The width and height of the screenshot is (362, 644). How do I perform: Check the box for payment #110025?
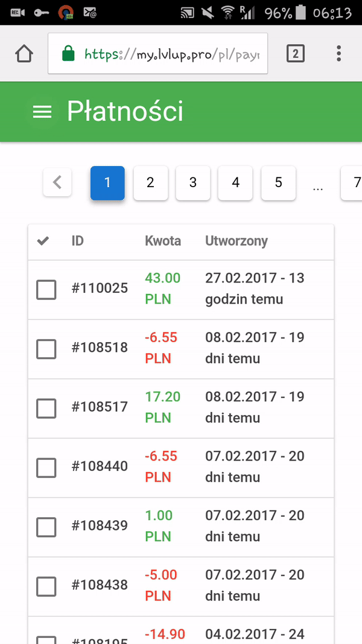click(x=46, y=290)
